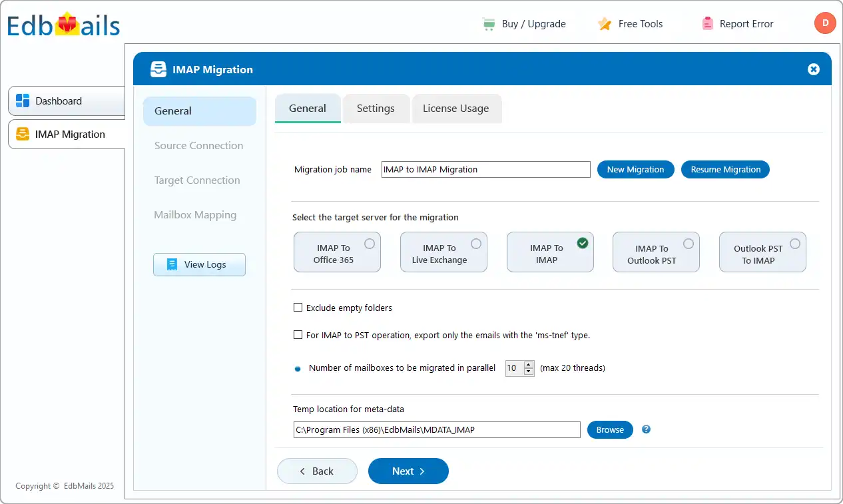Click the EdbMails logo
This screenshot has width=843, height=504.
[64, 25]
